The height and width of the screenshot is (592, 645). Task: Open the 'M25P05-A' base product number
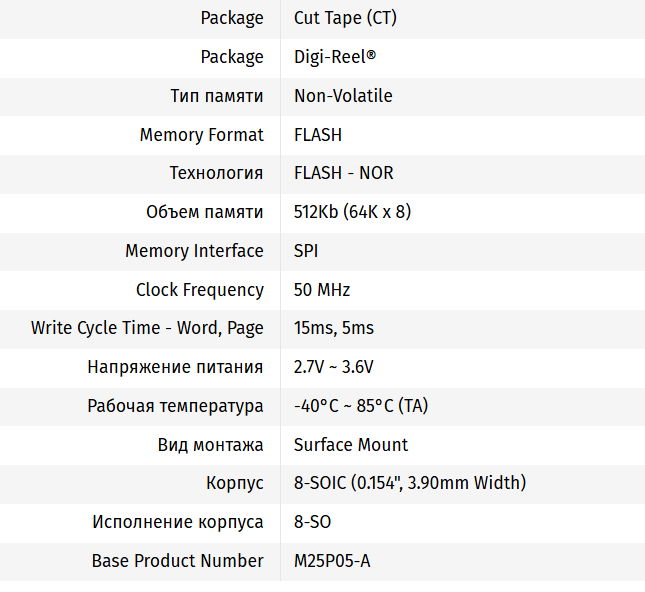pos(332,561)
